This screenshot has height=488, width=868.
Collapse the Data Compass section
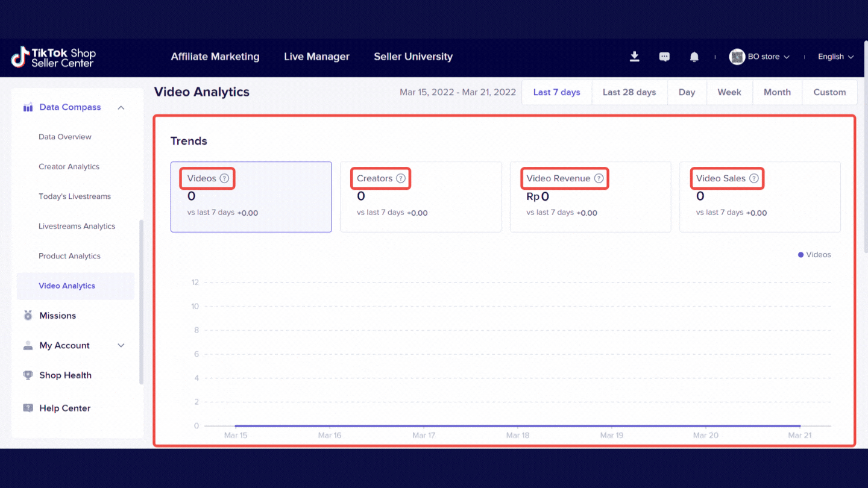121,107
